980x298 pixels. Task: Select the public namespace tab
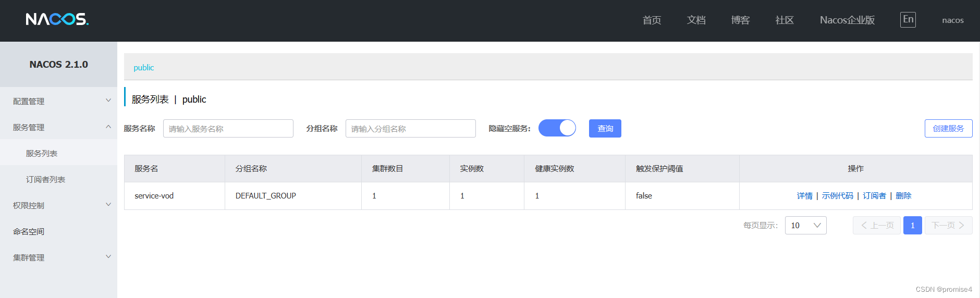pyautogui.click(x=144, y=68)
